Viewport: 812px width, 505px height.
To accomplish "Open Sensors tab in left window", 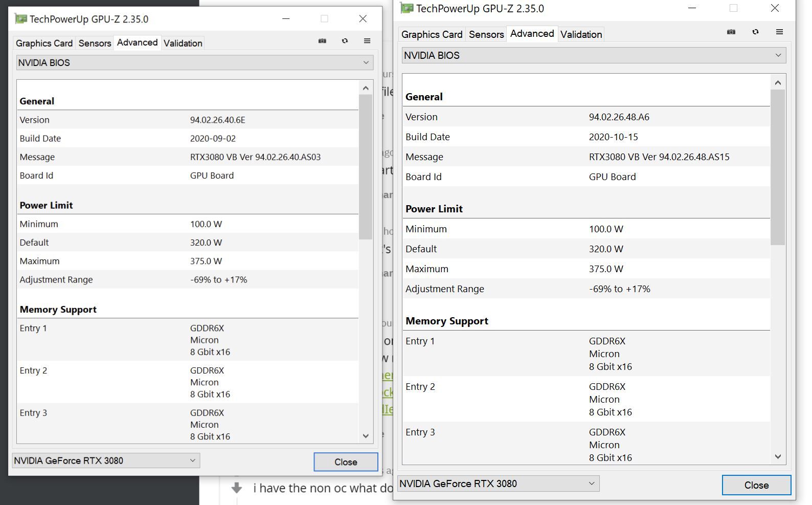I will pyautogui.click(x=95, y=43).
